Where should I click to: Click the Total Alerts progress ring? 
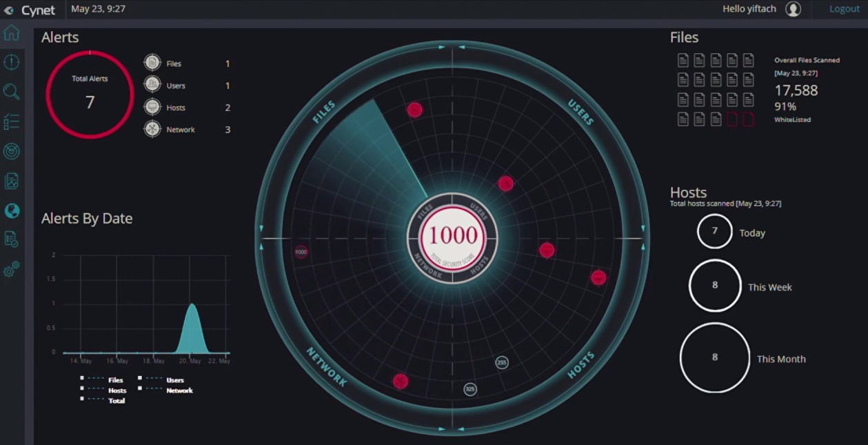tap(89, 95)
